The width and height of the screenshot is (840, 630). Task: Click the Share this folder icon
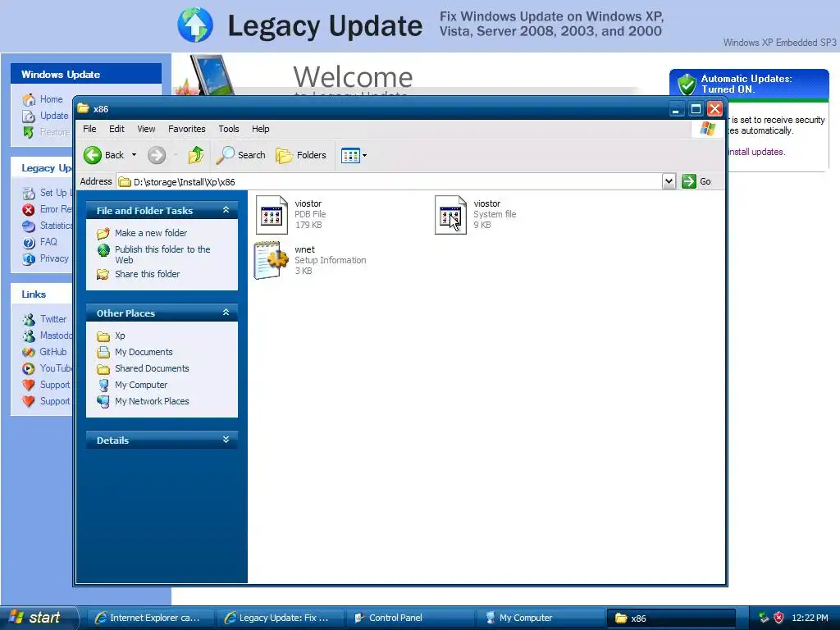click(x=103, y=274)
